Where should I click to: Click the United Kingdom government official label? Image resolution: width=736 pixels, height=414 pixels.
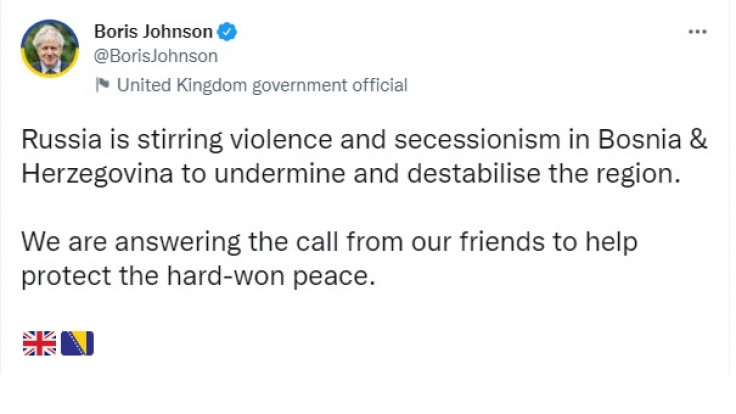coord(262,85)
